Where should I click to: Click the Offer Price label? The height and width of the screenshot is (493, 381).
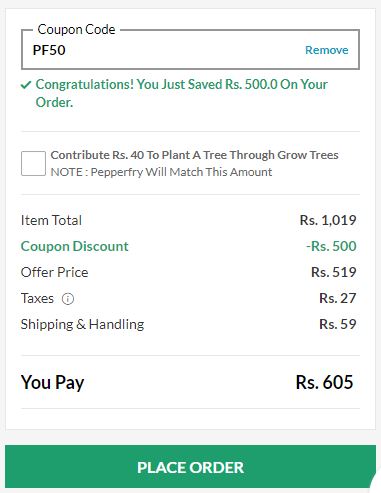(55, 272)
